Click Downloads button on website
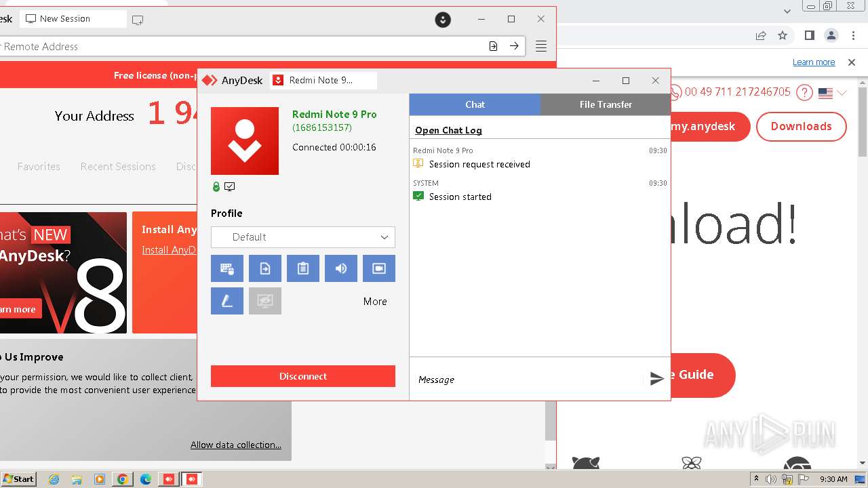Screen dimensions: 868x488 (x=802, y=127)
